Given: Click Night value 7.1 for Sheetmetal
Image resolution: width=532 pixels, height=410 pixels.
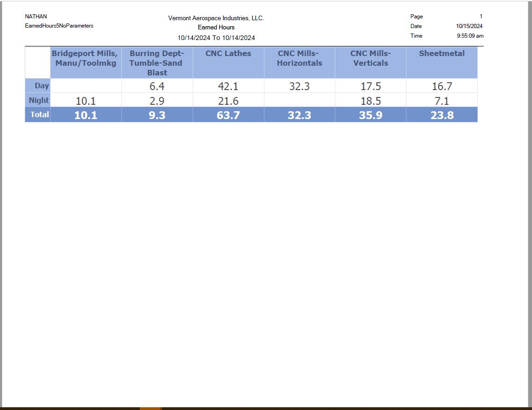Looking at the screenshot, I should coord(442,101).
